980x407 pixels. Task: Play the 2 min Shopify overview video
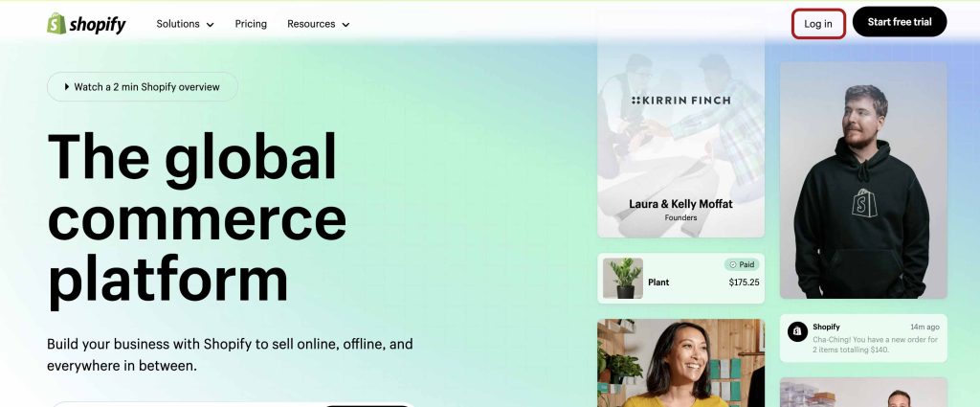pos(143,87)
